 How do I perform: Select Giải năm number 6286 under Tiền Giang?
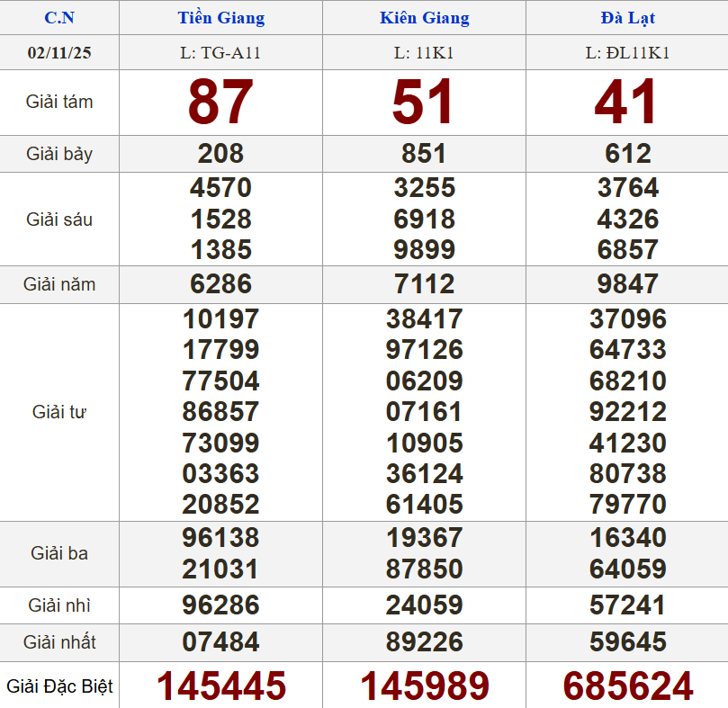click(220, 284)
